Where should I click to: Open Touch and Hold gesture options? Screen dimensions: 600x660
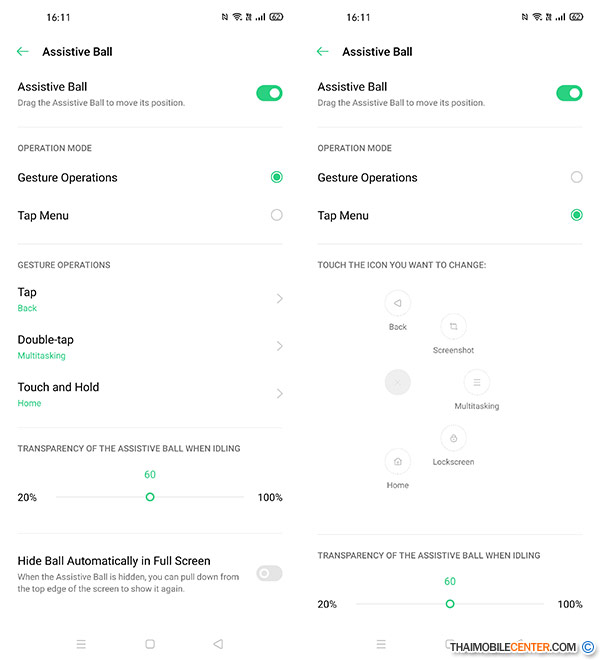[280, 394]
